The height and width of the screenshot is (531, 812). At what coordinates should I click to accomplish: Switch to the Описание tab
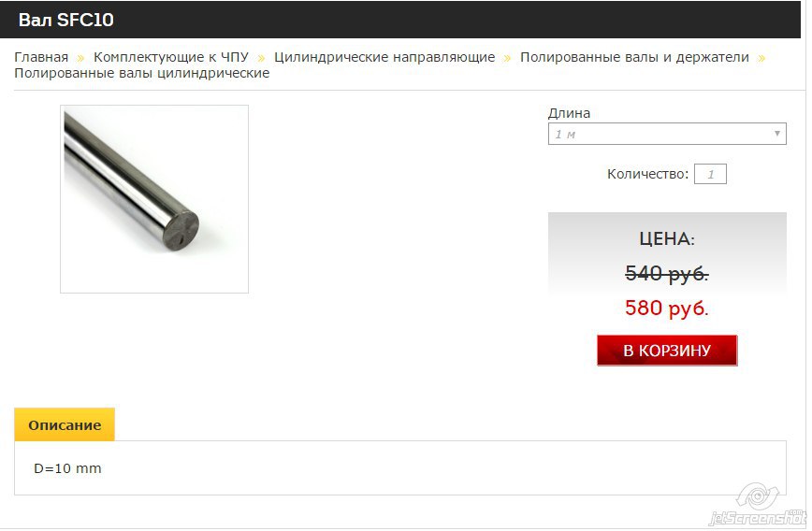click(65, 425)
